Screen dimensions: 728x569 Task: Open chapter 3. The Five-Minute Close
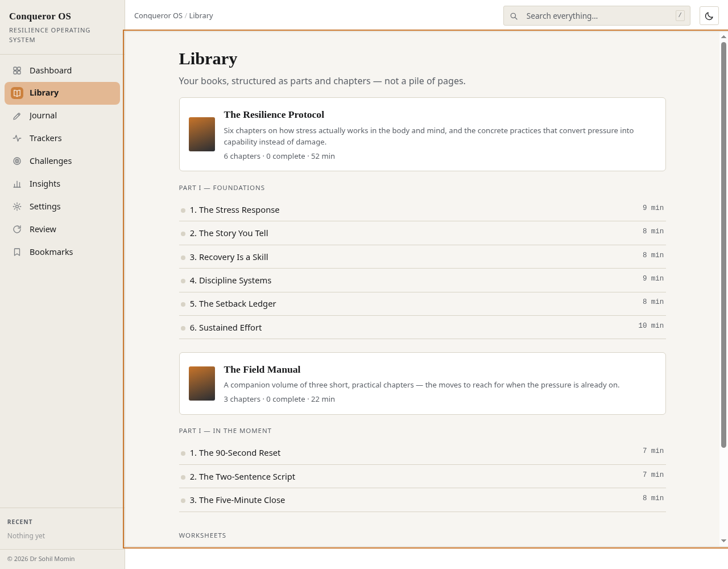[422, 500]
